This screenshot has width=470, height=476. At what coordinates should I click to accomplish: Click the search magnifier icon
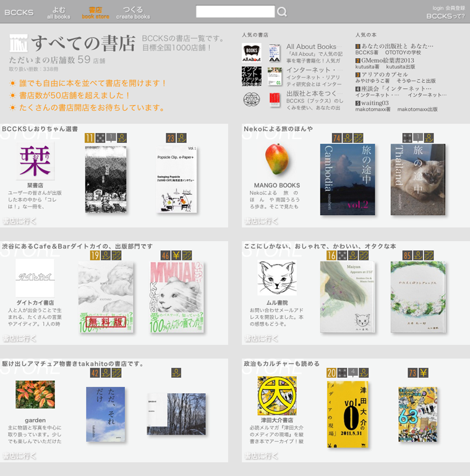tap(282, 12)
